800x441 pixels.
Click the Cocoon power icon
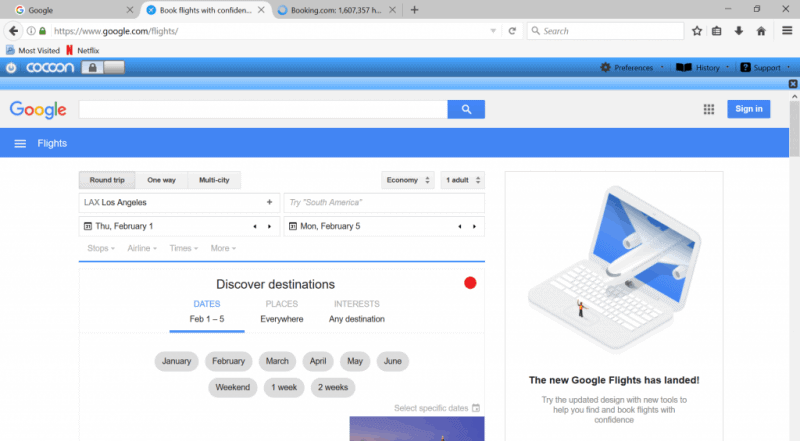pos(11,67)
